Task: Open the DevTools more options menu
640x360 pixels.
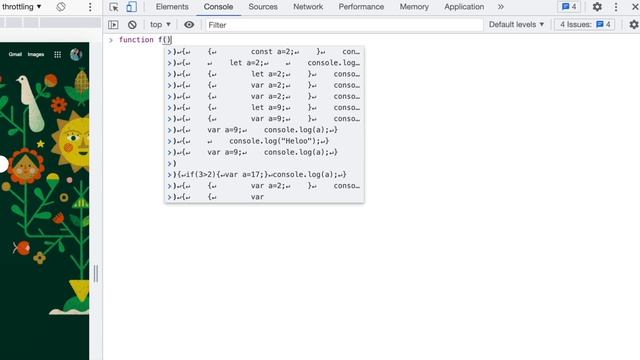Action: tap(616, 7)
